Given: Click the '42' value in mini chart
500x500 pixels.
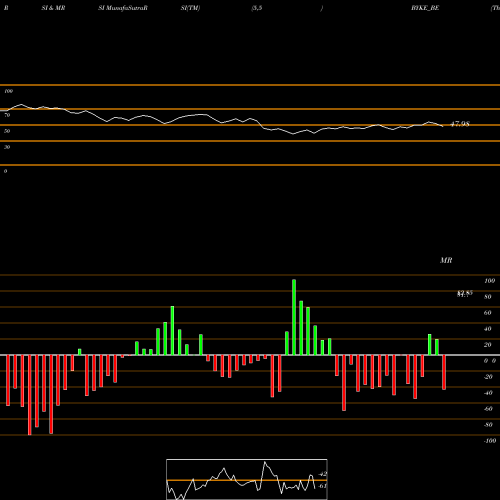Looking at the screenshot, I should point(323,474).
